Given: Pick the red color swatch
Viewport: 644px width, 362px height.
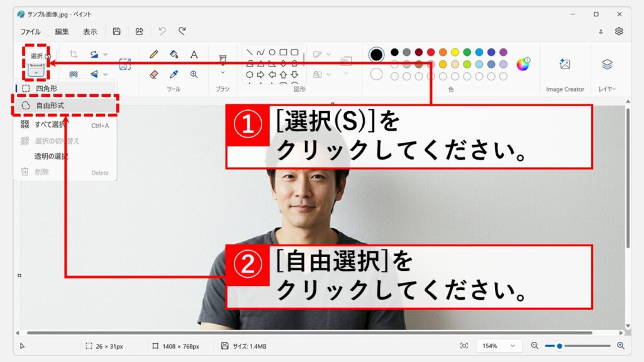Looking at the screenshot, I should pyautogui.click(x=431, y=52).
